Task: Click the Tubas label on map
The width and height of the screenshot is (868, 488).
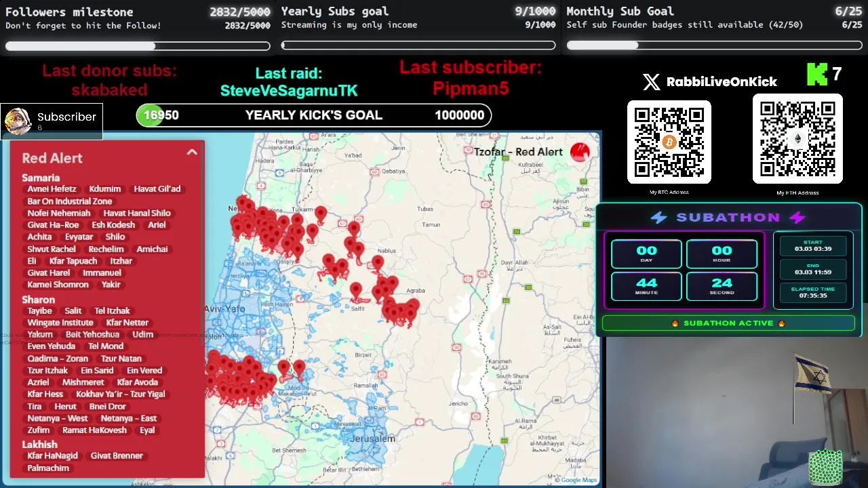Action: [425, 209]
